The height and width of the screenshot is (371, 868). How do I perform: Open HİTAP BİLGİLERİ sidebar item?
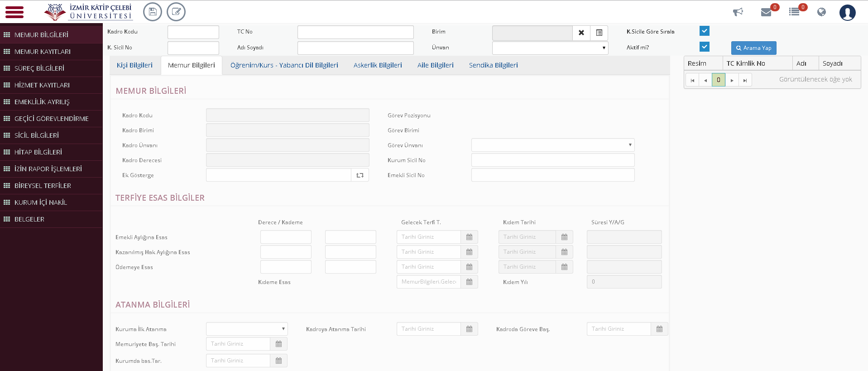tap(51, 152)
